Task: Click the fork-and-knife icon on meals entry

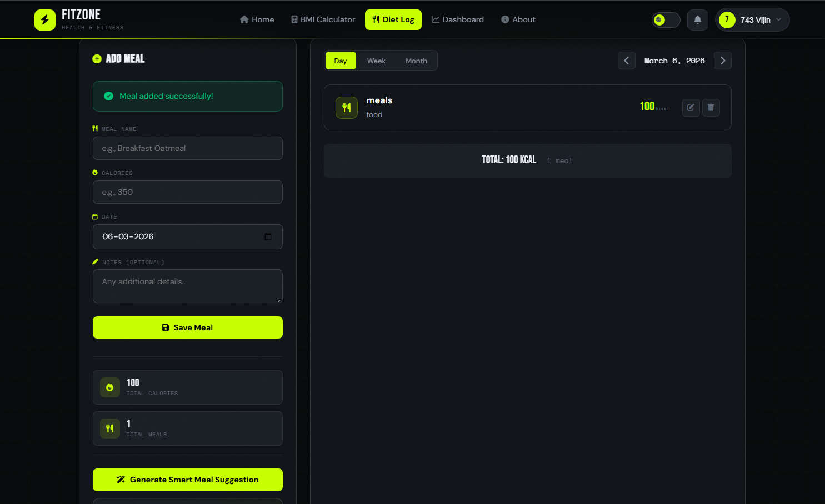Action: tap(347, 108)
